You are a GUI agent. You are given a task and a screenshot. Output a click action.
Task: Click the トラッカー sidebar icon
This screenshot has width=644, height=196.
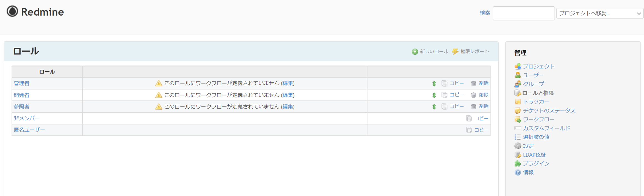click(518, 102)
